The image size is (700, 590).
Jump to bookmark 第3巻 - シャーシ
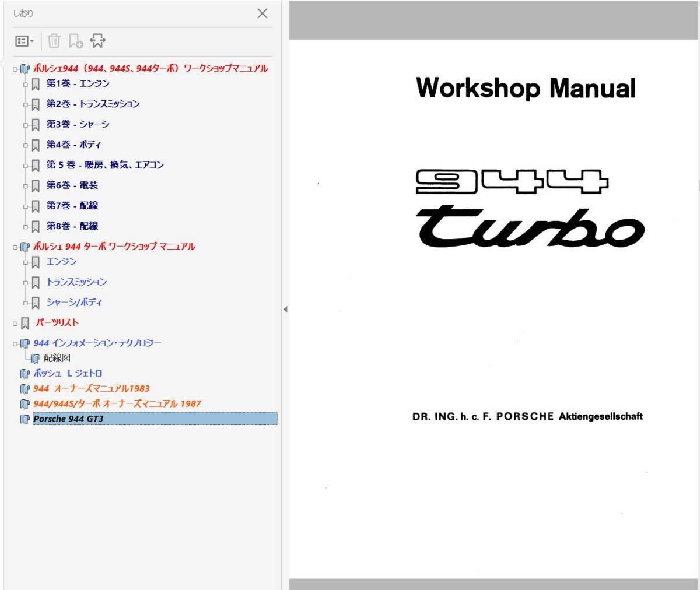(78, 124)
